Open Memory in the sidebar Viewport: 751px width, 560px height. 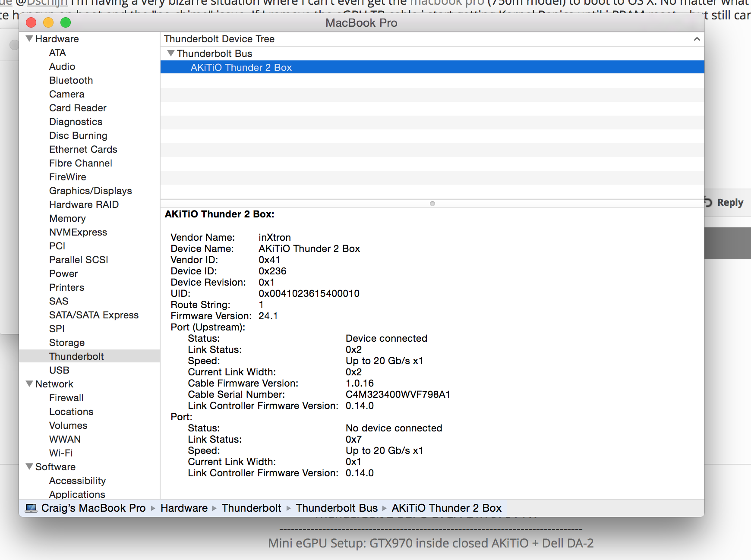(68, 218)
